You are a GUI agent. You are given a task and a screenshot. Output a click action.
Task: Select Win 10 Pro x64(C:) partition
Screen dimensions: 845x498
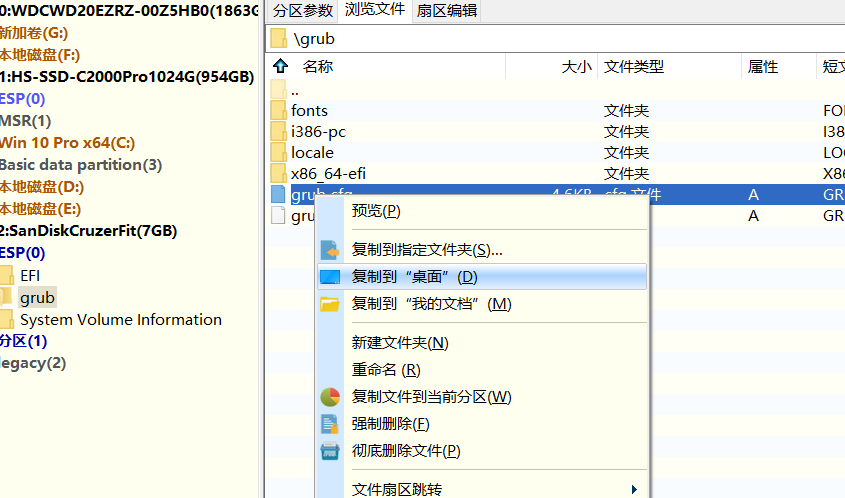pos(67,143)
